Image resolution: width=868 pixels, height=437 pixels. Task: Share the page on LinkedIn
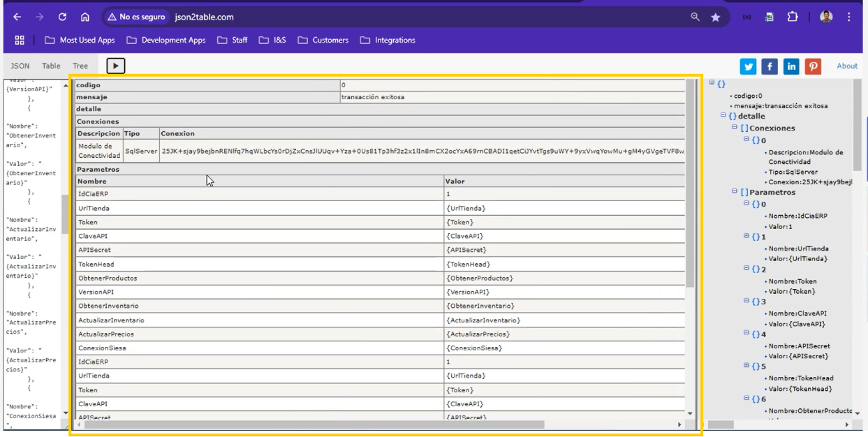pos(791,66)
